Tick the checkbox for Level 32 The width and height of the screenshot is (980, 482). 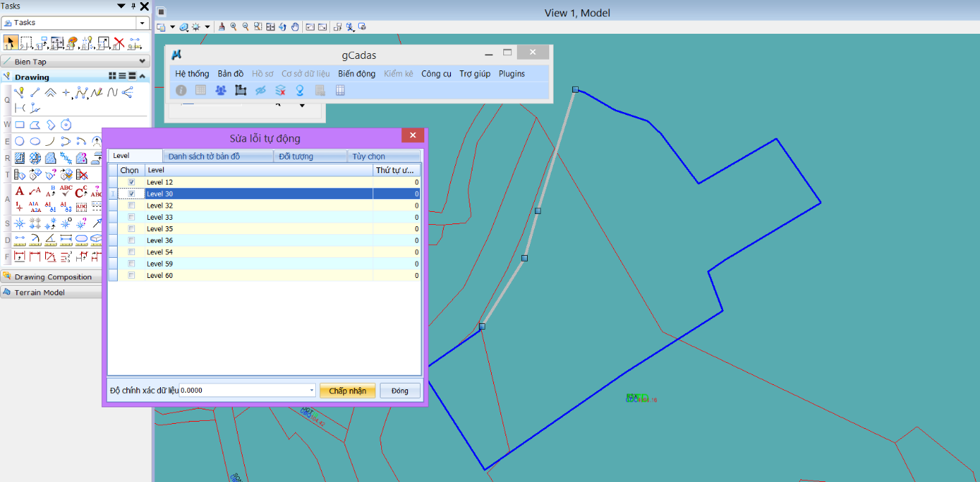pos(131,205)
